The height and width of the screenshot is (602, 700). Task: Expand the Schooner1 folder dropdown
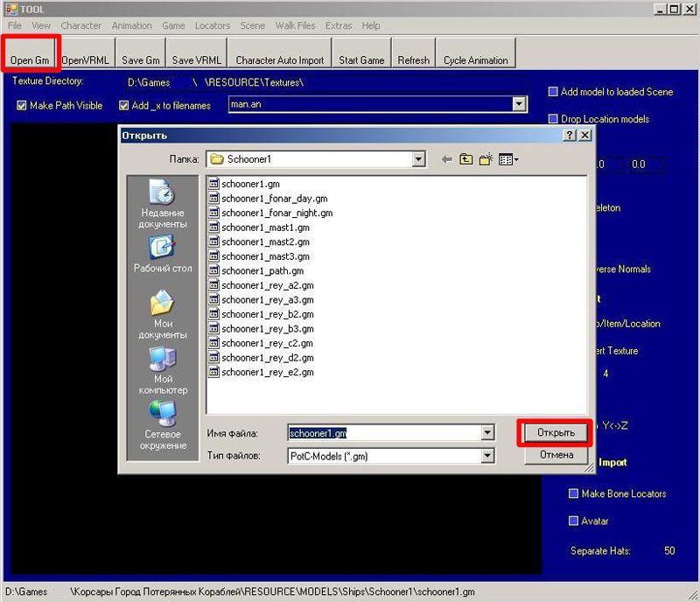418,159
